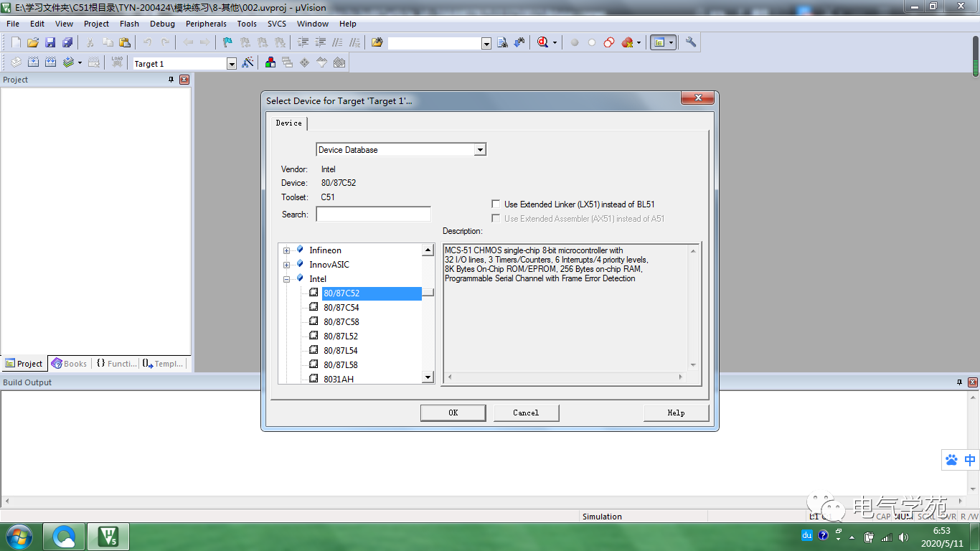Click the device Search input field
This screenshot has width=980, height=551.
[x=373, y=215]
